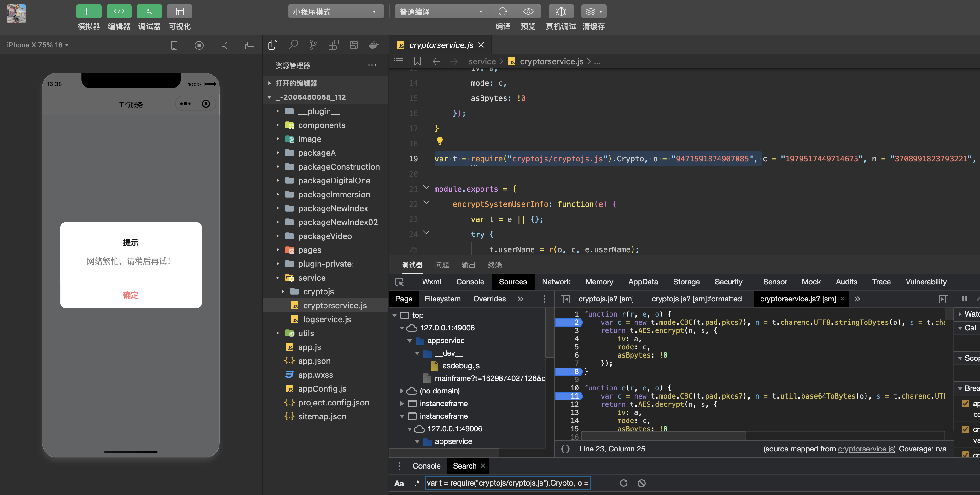Switch to the Filesystem tab
The width and height of the screenshot is (980, 495).
coord(442,299)
